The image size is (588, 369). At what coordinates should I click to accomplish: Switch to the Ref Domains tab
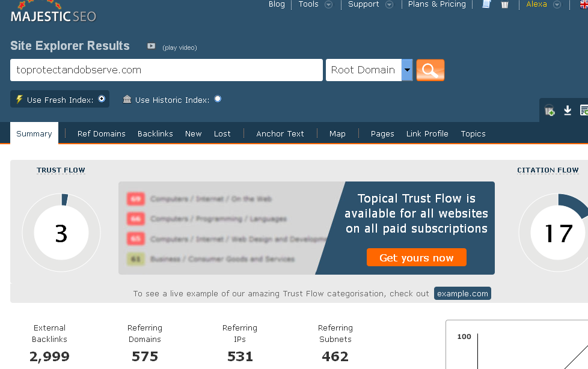[101, 134]
